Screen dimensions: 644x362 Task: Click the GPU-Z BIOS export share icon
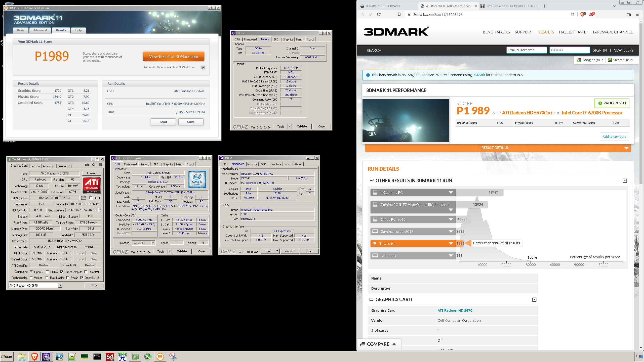[84, 198]
